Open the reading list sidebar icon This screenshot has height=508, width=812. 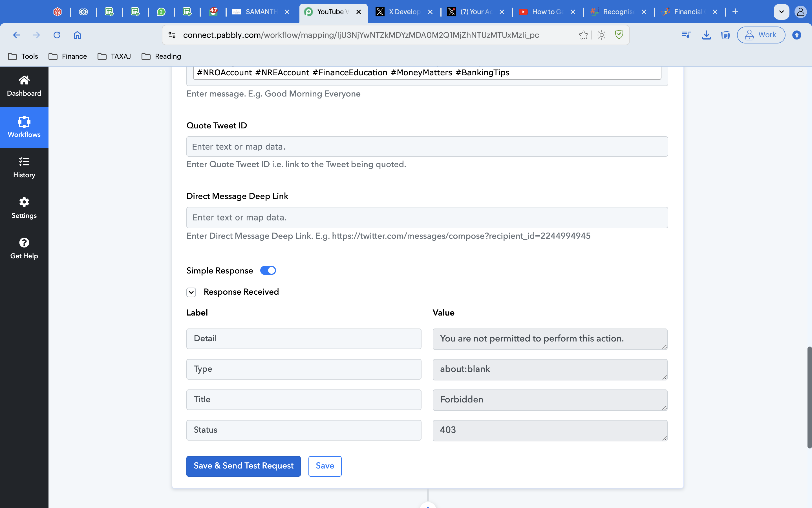pyautogui.click(x=725, y=35)
